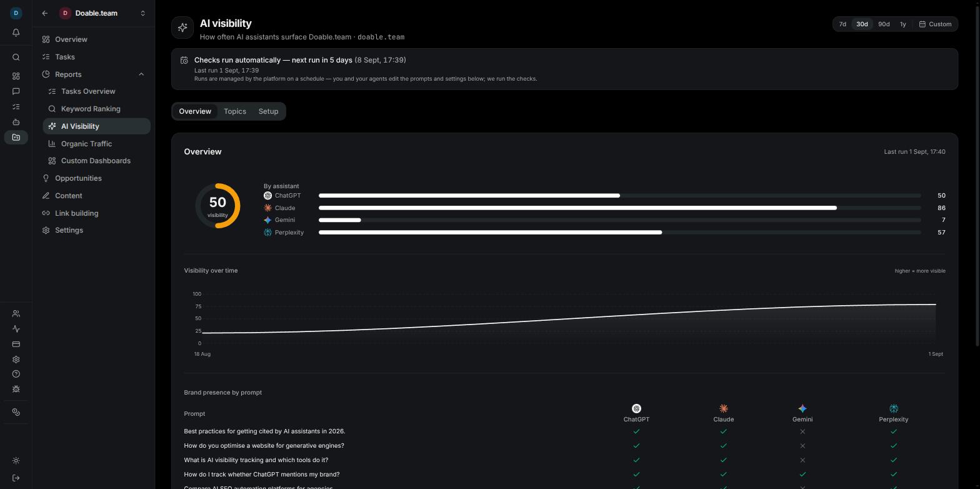980x489 pixels.
Task: Select the 1y time range
Action: pyautogui.click(x=902, y=24)
